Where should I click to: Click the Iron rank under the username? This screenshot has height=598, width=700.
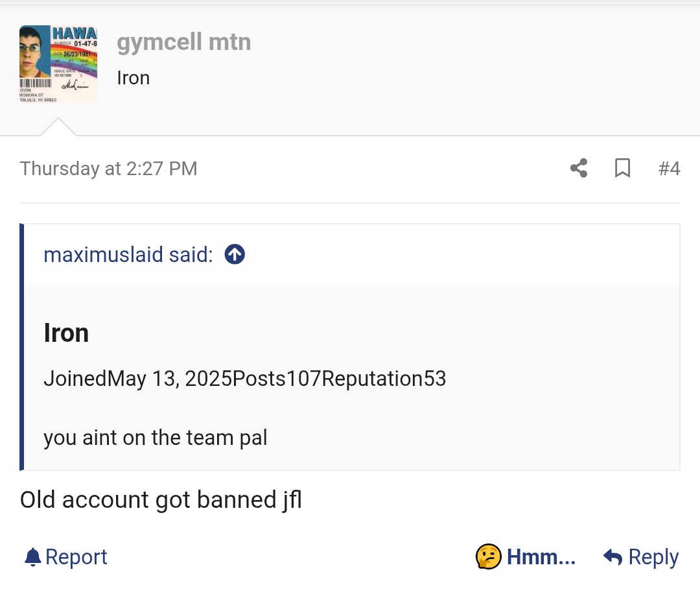[x=133, y=78]
